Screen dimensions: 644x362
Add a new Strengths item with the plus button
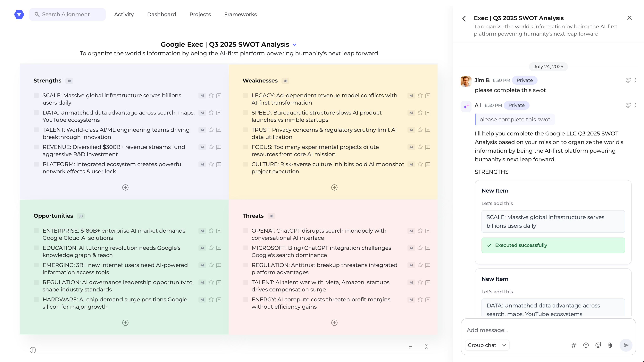[x=125, y=187]
